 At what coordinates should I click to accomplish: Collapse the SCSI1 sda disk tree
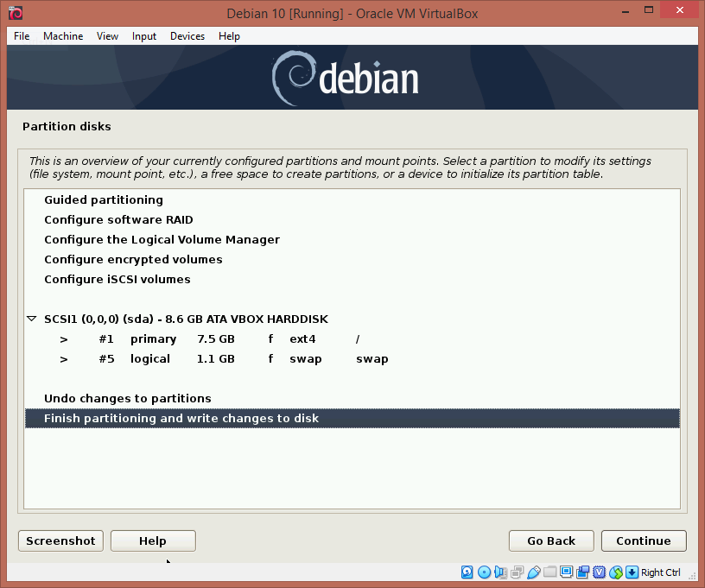click(x=31, y=319)
